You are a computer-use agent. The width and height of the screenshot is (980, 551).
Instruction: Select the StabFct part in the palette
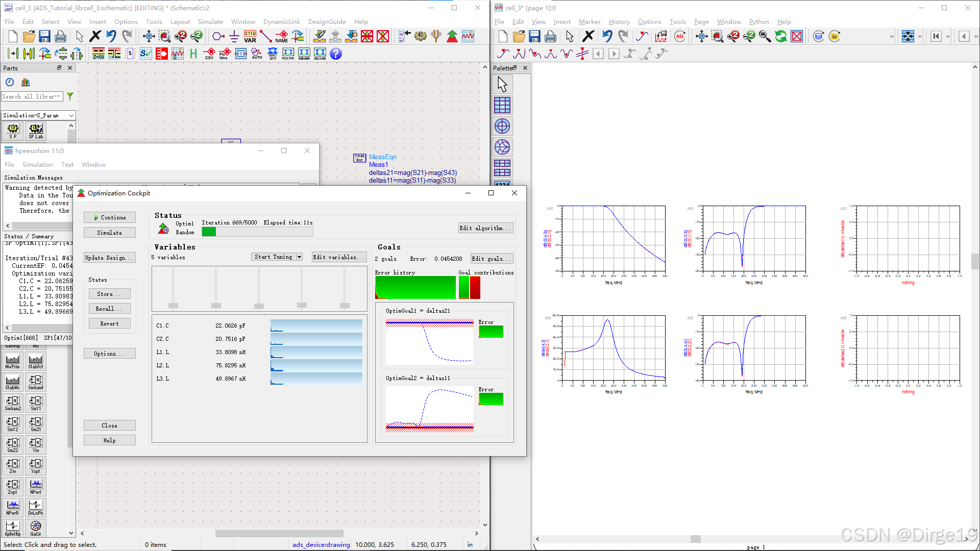36,361
